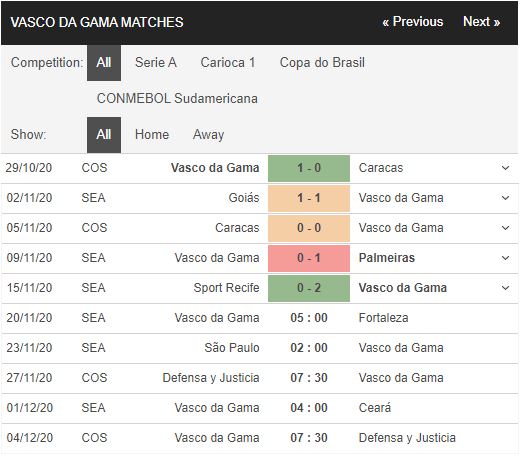Image resolution: width=520 pixels, height=459 pixels.
Task: Show only Home matches
Action: pyautogui.click(x=152, y=135)
